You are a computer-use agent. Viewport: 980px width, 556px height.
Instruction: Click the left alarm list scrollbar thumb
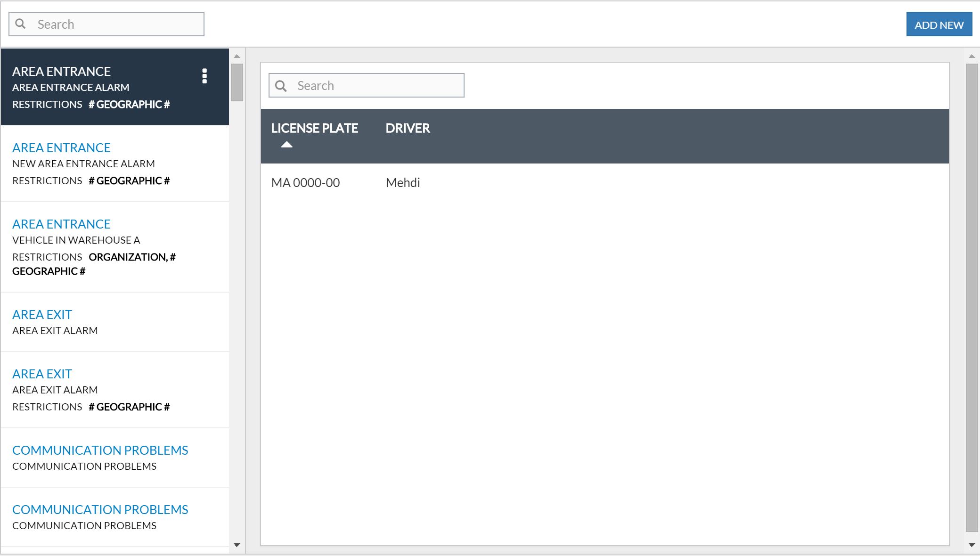click(x=237, y=82)
